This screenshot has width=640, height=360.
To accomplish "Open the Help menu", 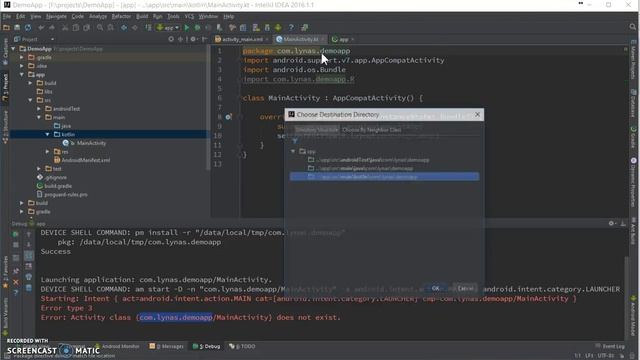I will 229,16.
